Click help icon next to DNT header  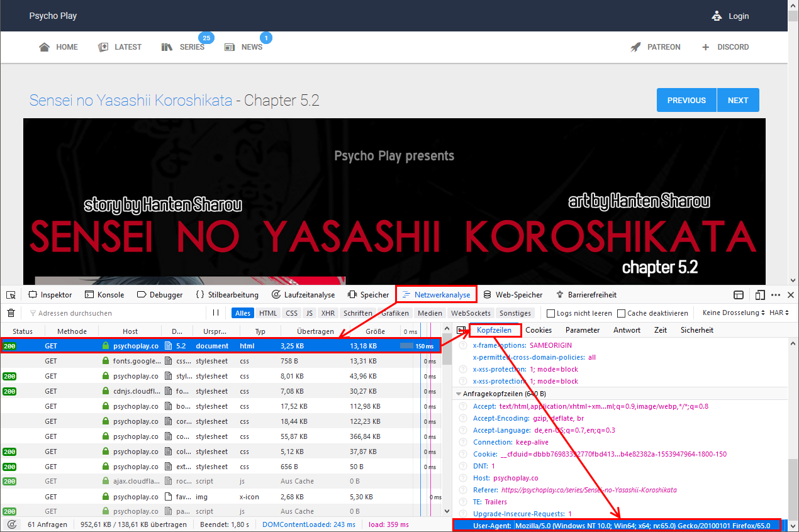[x=463, y=466]
